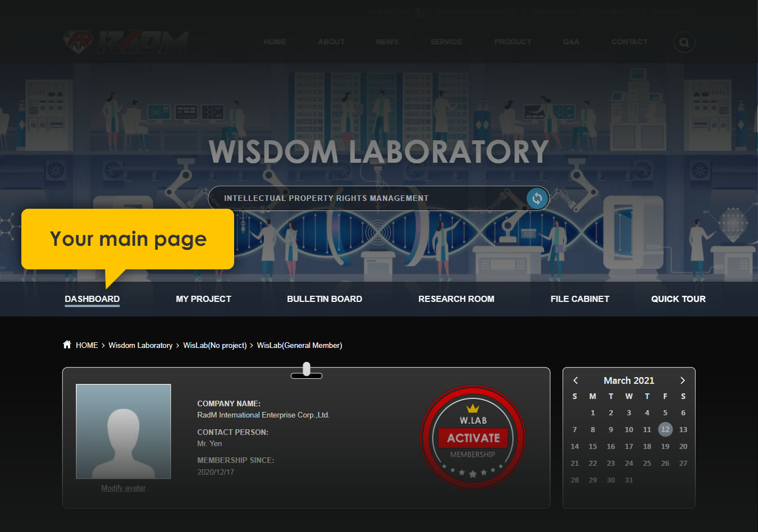Select the File Cabinet tab
Image resolution: width=758 pixels, height=532 pixels.
[x=579, y=299]
